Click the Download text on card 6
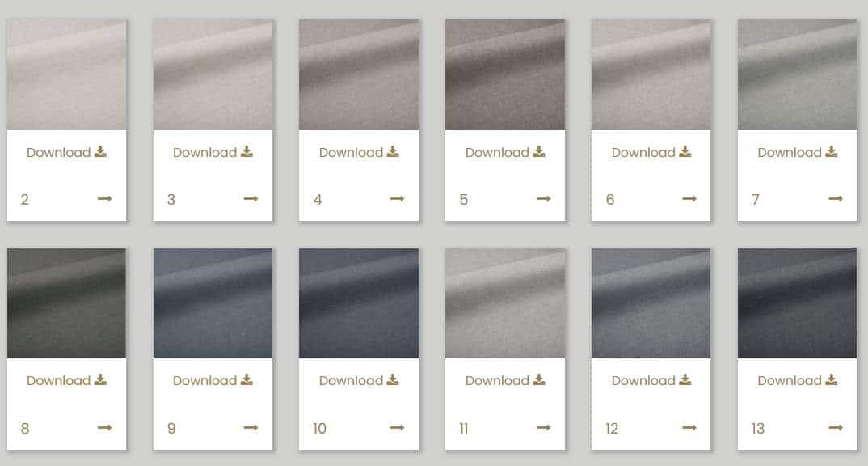Image resolution: width=868 pixels, height=466 pixels. (643, 152)
